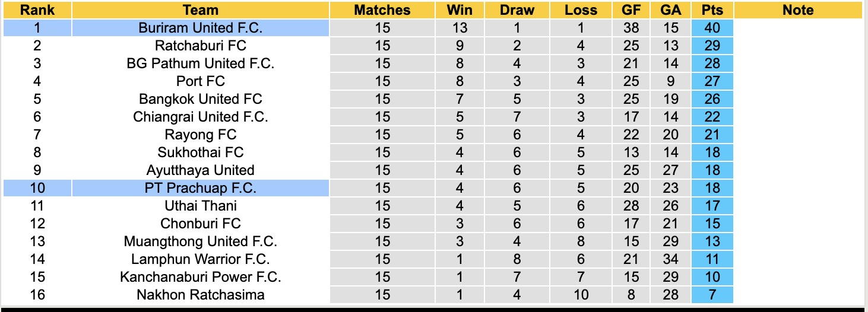Click the Rank column header
The width and height of the screenshot is (868, 312).
(37, 10)
